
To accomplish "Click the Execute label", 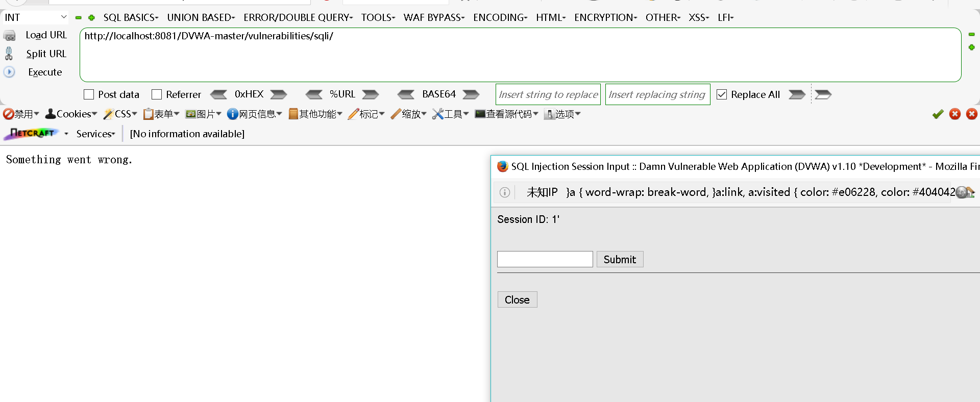I will tap(45, 72).
